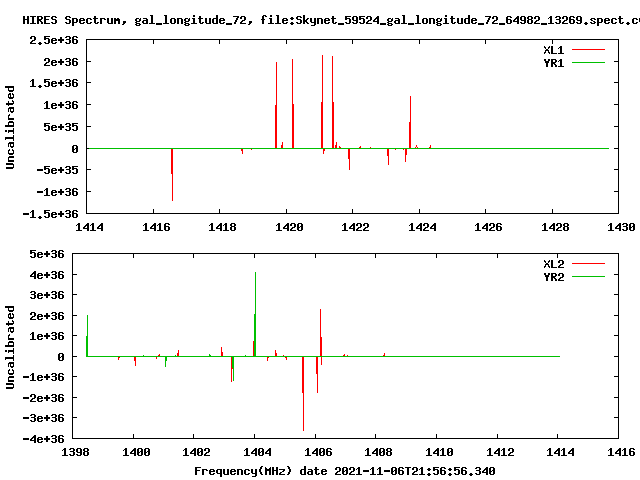Click the HIRES Spectrum plot title

click(x=331, y=20)
